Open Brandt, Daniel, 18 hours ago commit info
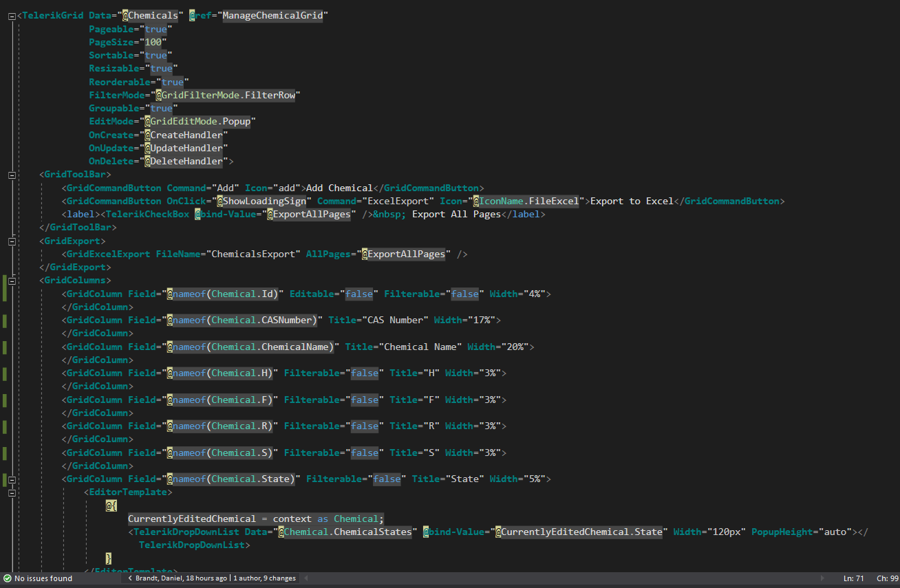 click(181, 578)
